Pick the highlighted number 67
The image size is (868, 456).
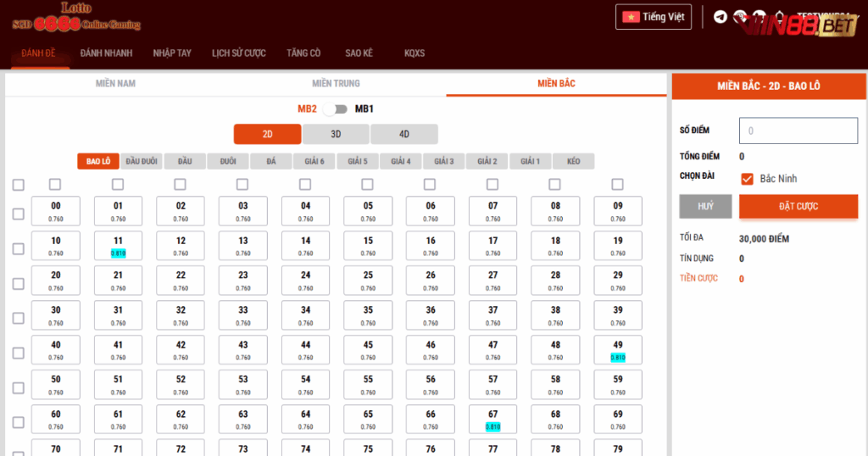492,420
